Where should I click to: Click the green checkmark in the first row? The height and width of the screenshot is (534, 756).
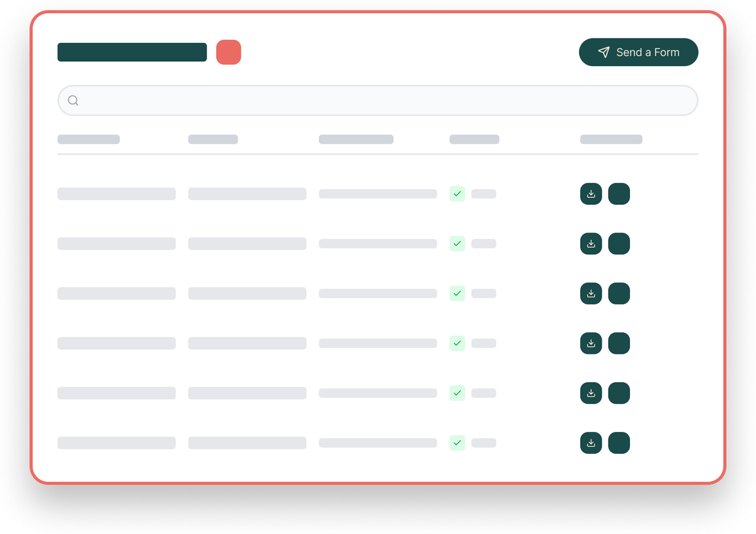click(x=457, y=194)
